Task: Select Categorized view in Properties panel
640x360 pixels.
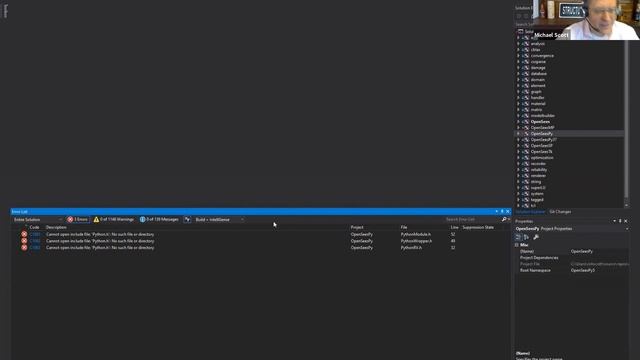Action: tap(518, 237)
